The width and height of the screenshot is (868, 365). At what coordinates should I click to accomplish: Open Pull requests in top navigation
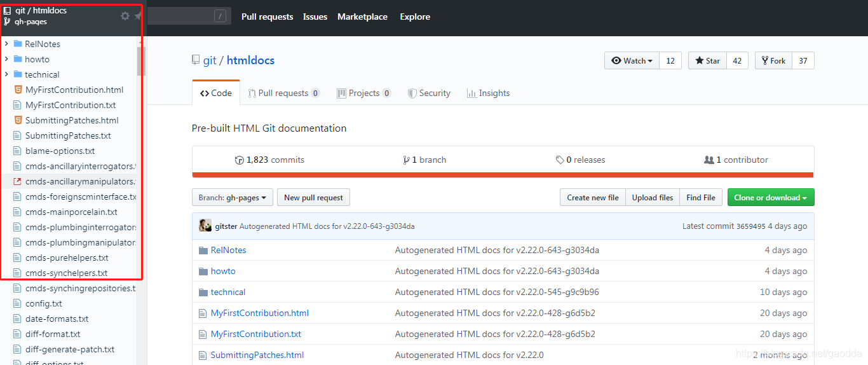click(x=268, y=17)
